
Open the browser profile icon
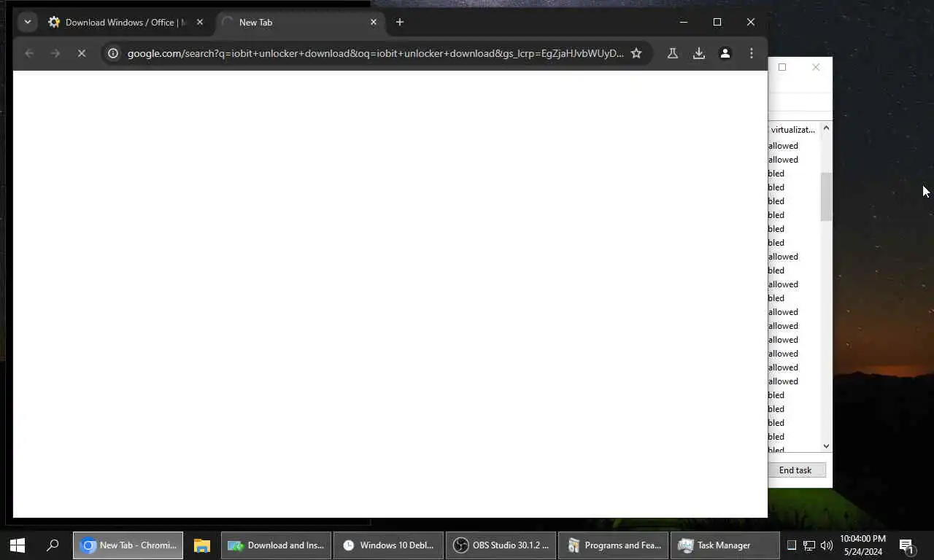tap(725, 53)
